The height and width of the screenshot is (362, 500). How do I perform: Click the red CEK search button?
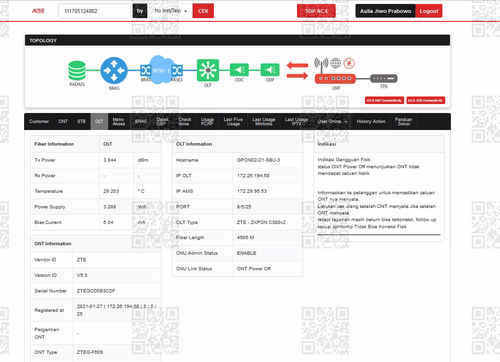(x=203, y=11)
